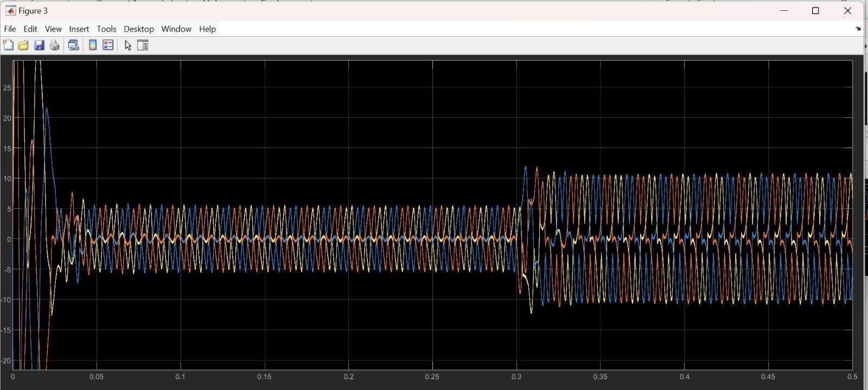Click the Link/Unlink Plot toolbar icon

(x=73, y=46)
